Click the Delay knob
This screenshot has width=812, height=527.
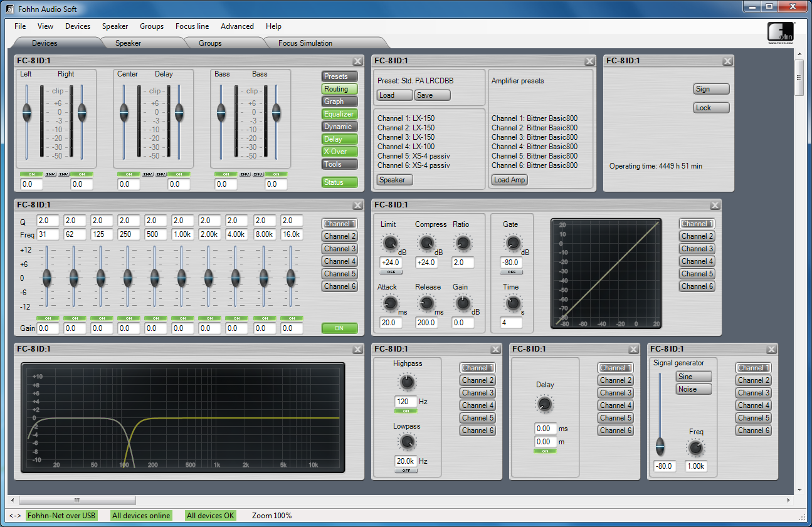pos(545,404)
